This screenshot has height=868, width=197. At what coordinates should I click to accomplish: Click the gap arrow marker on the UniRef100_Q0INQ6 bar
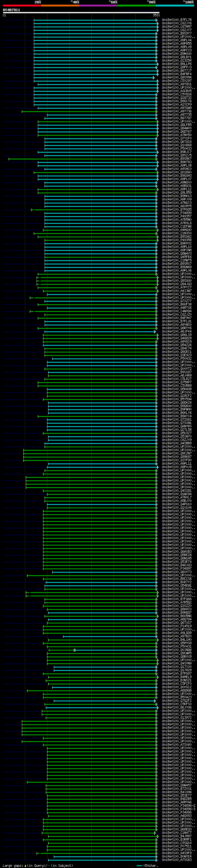tap(75, 650)
